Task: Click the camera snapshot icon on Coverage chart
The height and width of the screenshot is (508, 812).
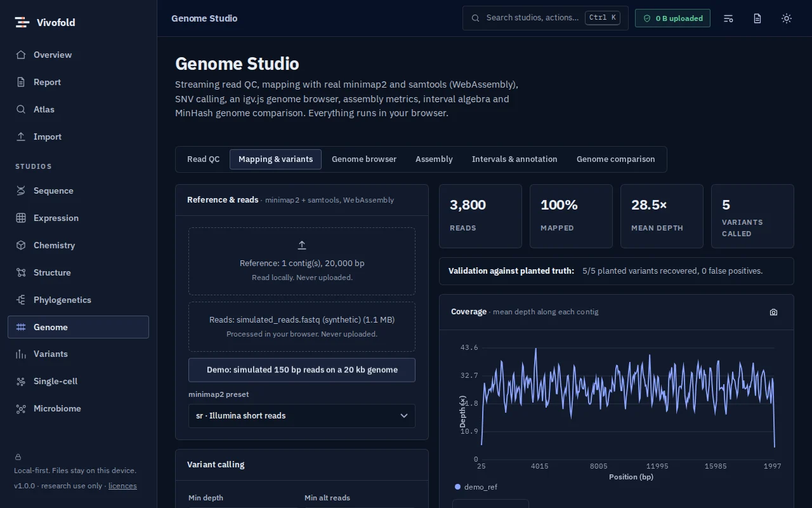Action: click(x=773, y=312)
